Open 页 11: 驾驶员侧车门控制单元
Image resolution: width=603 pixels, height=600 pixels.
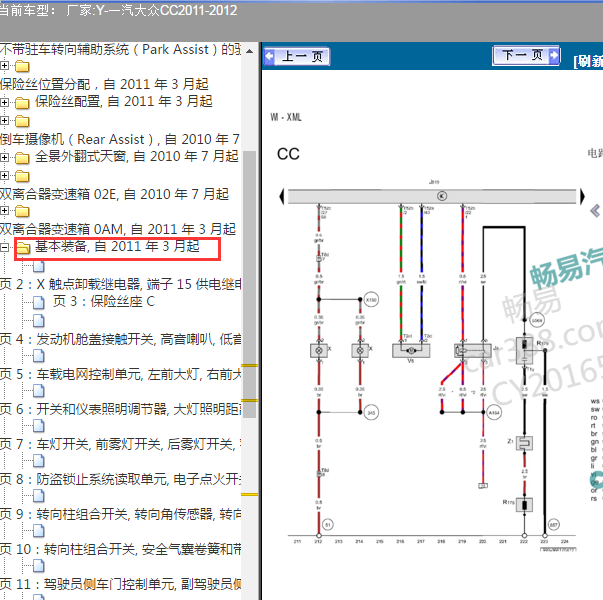pyautogui.click(x=121, y=584)
